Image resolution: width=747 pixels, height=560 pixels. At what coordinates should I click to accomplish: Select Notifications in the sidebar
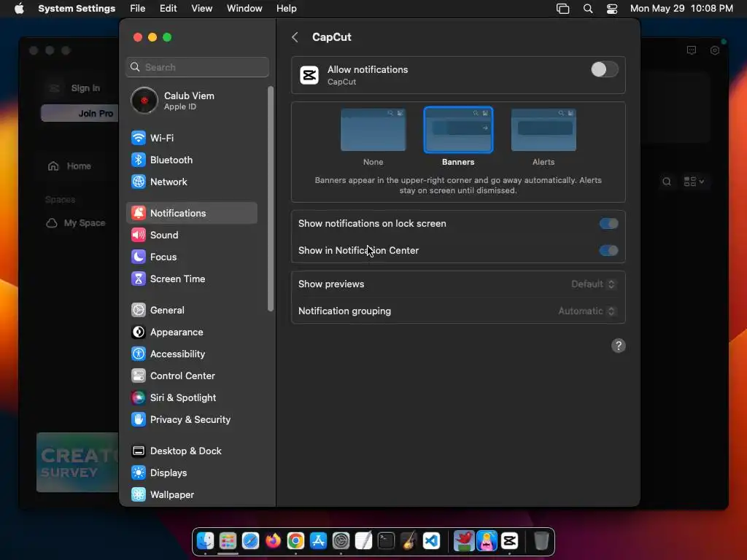[192, 213]
